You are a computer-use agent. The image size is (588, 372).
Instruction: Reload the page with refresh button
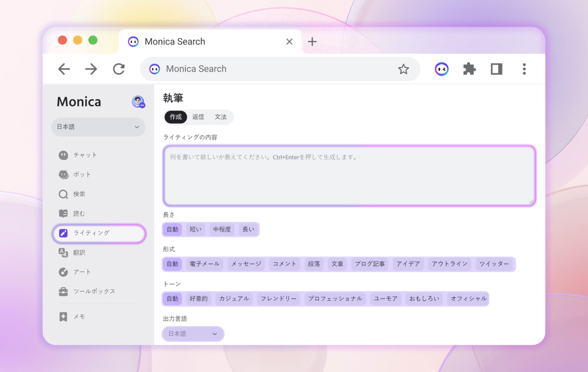(119, 69)
